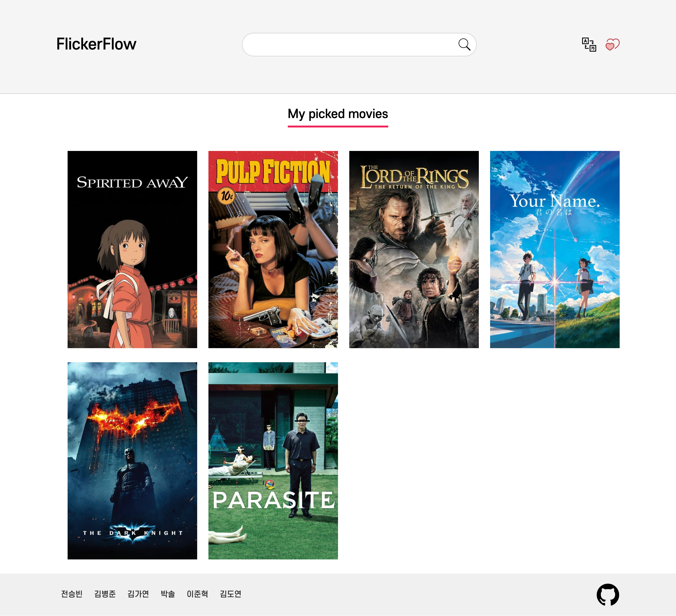This screenshot has width=676, height=616.
Task: Open The Dark Knight poster
Action: pyautogui.click(x=132, y=461)
